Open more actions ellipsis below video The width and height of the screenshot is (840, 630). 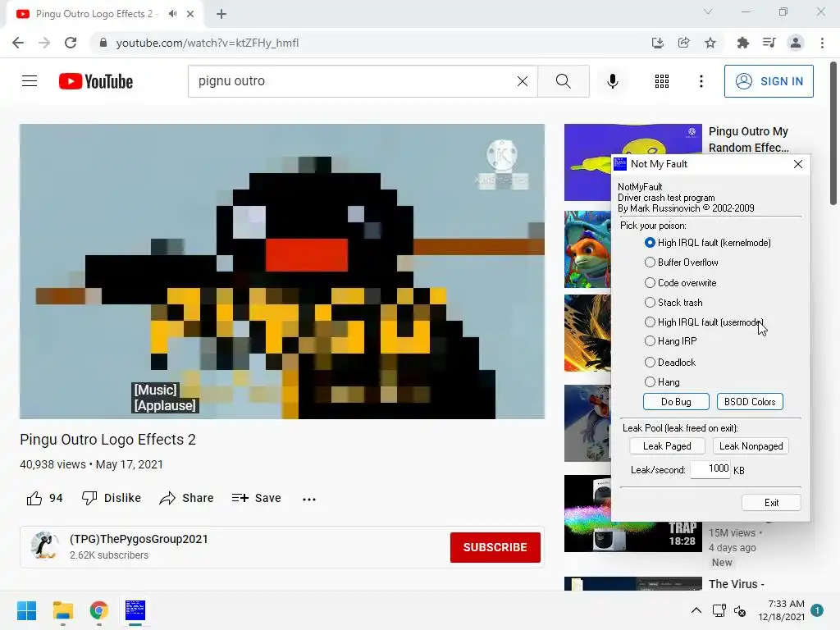(309, 499)
